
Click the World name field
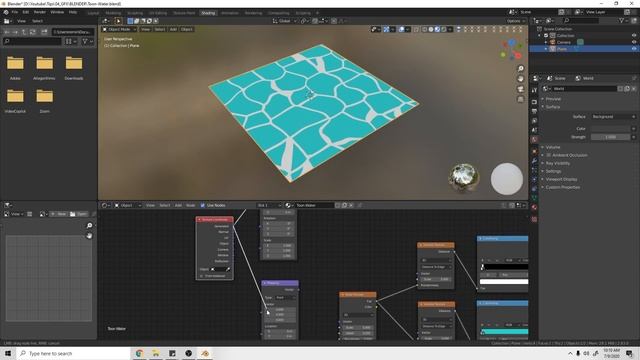coord(584,89)
